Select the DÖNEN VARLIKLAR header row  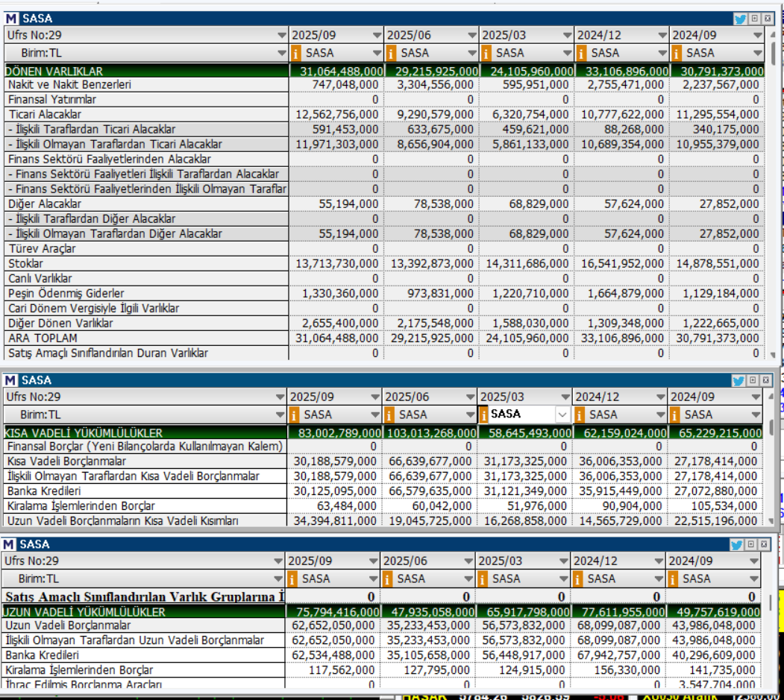[145, 71]
